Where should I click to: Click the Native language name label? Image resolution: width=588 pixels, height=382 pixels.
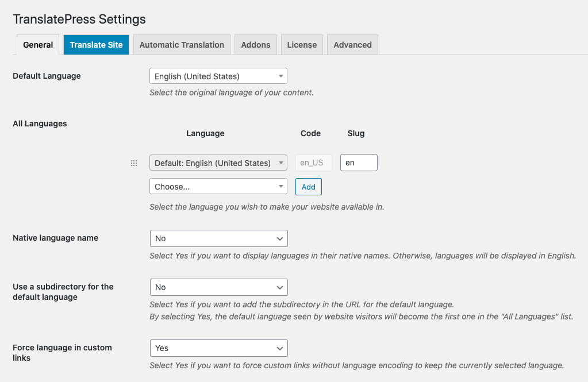pos(56,238)
